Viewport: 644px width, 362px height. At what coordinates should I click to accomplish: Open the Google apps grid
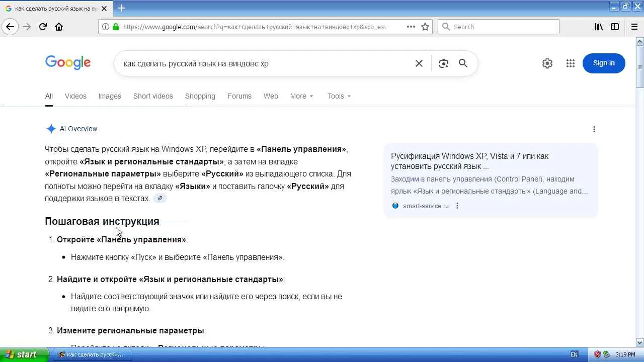coord(570,63)
